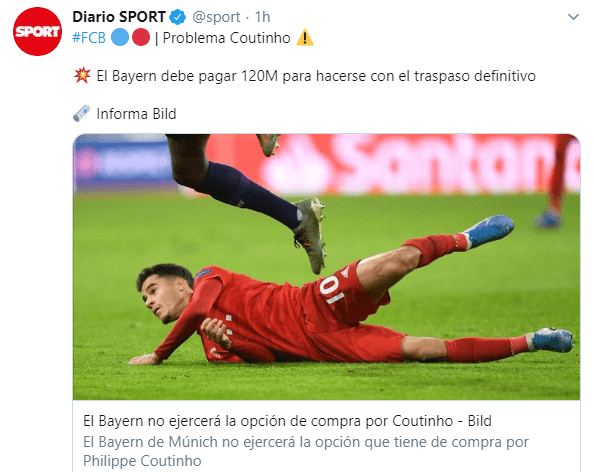Open the Diario SPORT display name
Viewport: 594px width, 472px height.
pos(119,17)
